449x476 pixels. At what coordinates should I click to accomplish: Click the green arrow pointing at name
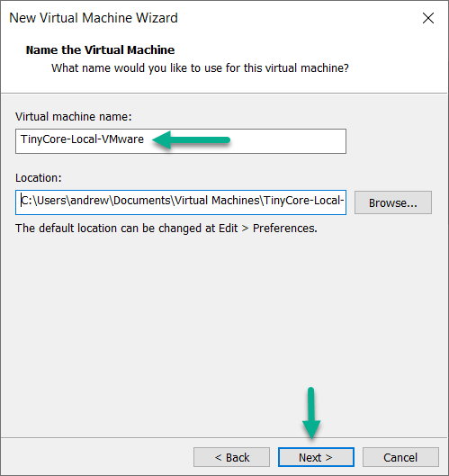point(192,140)
